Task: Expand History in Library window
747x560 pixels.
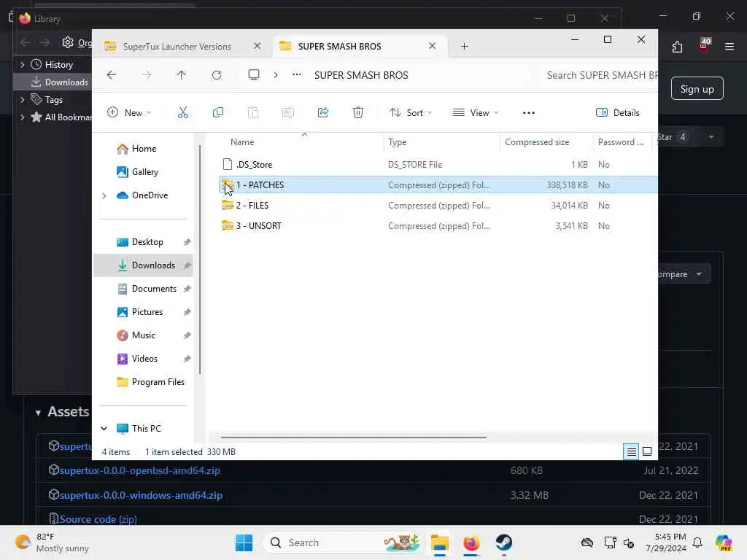Action: (x=22, y=64)
